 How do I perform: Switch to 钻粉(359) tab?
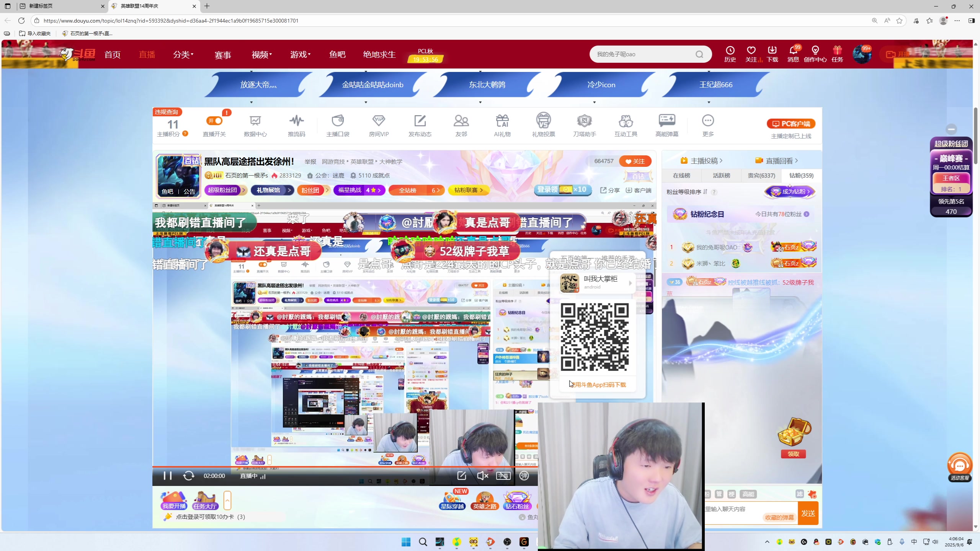tap(801, 175)
